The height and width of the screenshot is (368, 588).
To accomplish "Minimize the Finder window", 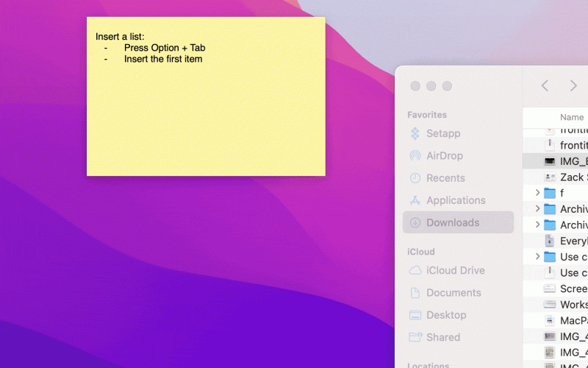I will pyautogui.click(x=431, y=86).
